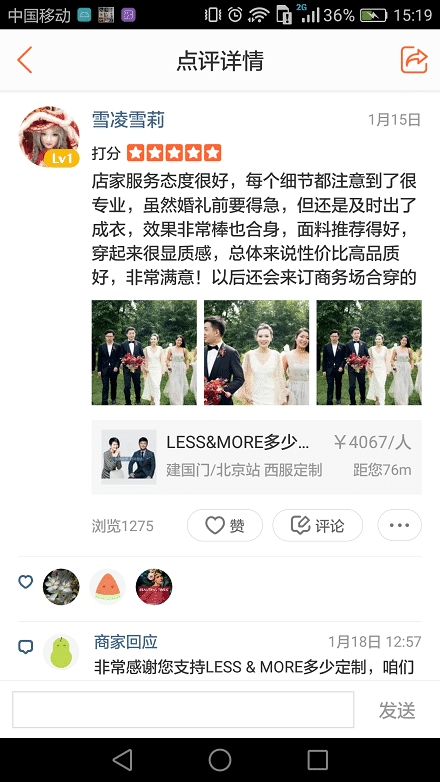Image resolution: width=440 pixels, height=782 pixels.
Task: Focus the comment input field
Action: (x=183, y=709)
